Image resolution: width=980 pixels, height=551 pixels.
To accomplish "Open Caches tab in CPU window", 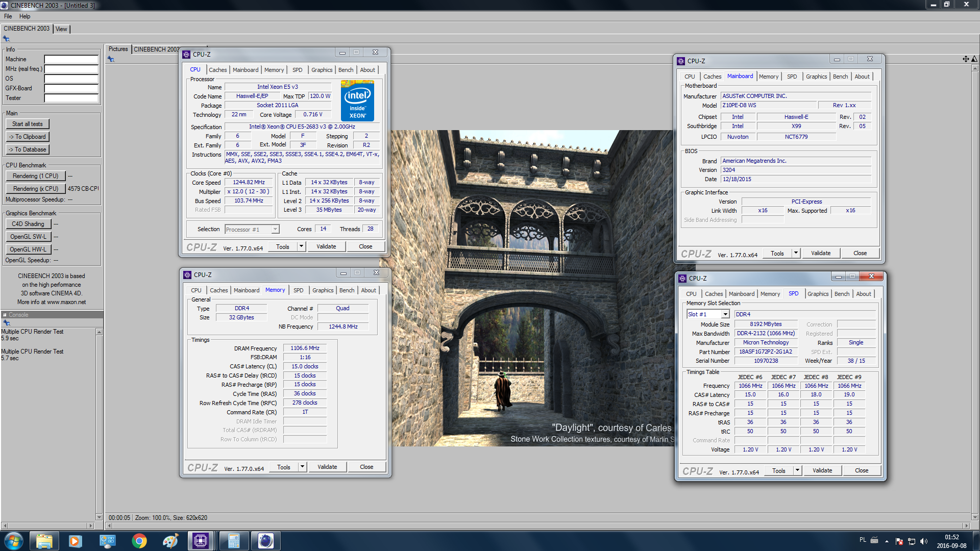I will tap(218, 70).
